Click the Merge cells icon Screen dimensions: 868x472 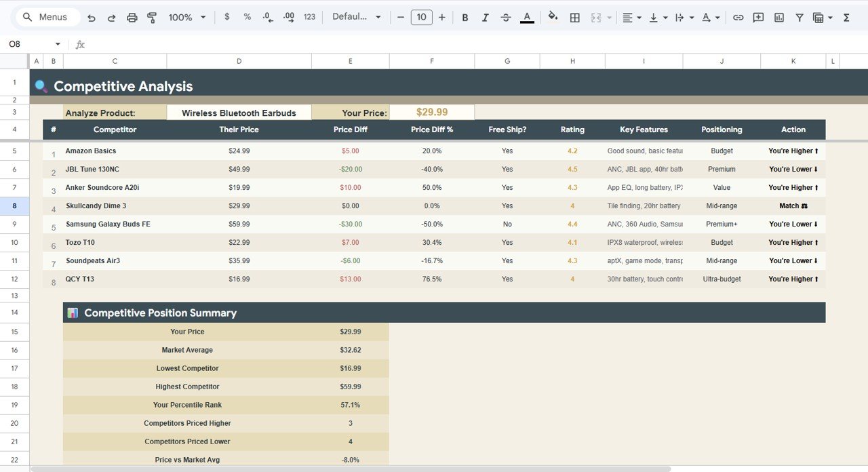click(597, 18)
